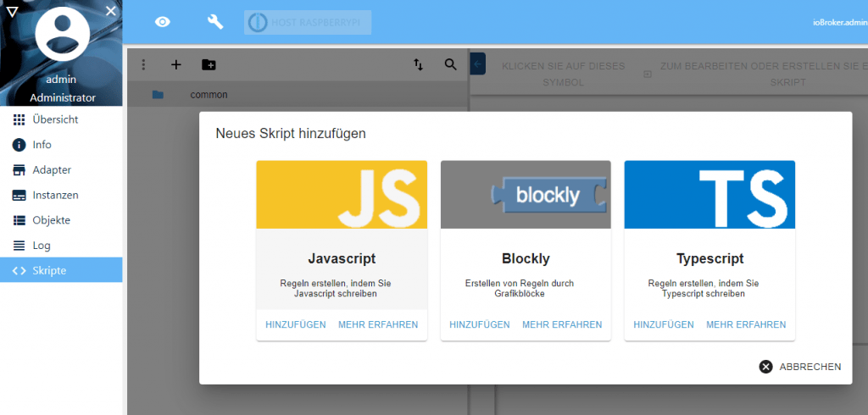This screenshot has width=868, height=415.
Task: Click the TS Typescript card image
Action: (709, 195)
